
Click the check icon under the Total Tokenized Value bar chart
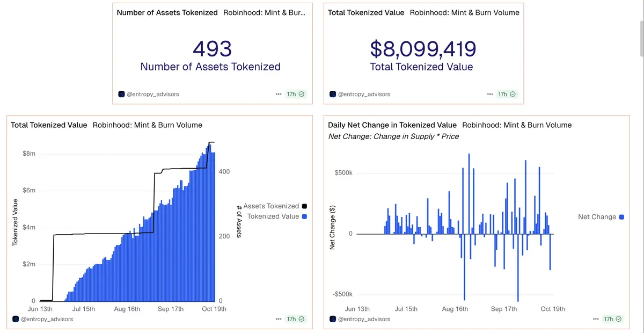click(302, 319)
